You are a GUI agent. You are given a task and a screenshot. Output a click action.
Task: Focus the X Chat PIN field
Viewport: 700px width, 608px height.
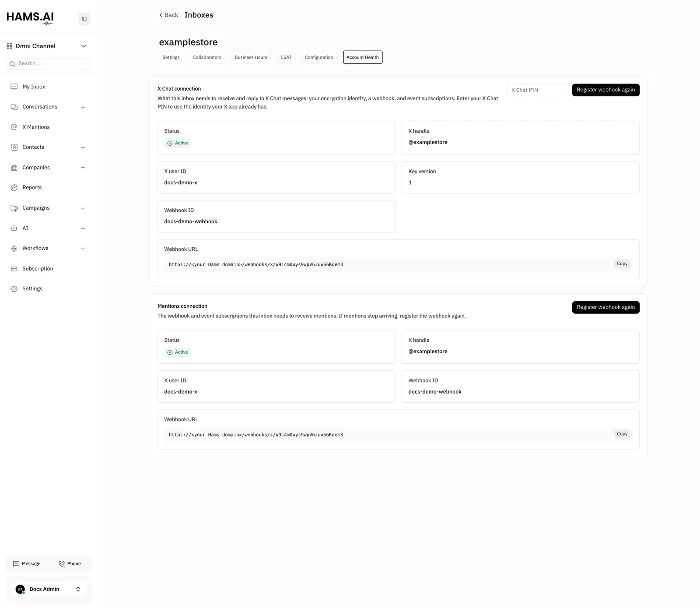point(538,90)
